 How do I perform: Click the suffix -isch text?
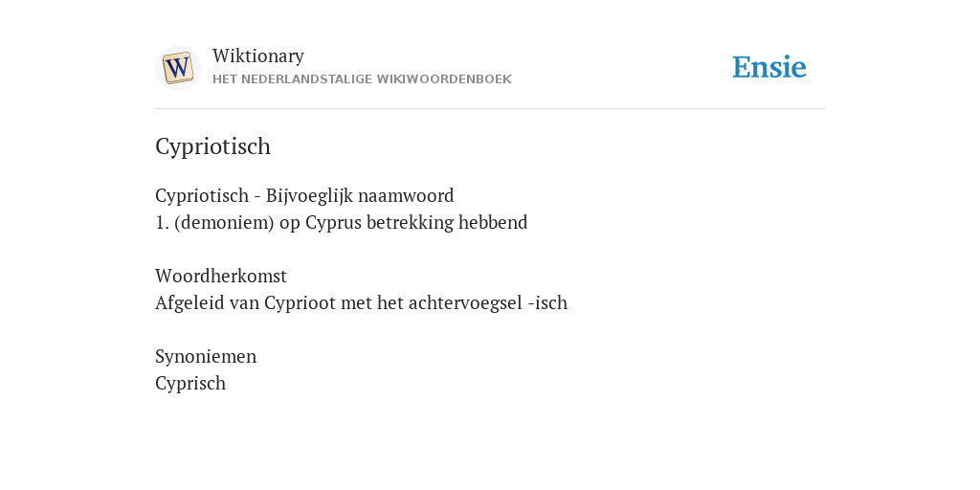(547, 302)
